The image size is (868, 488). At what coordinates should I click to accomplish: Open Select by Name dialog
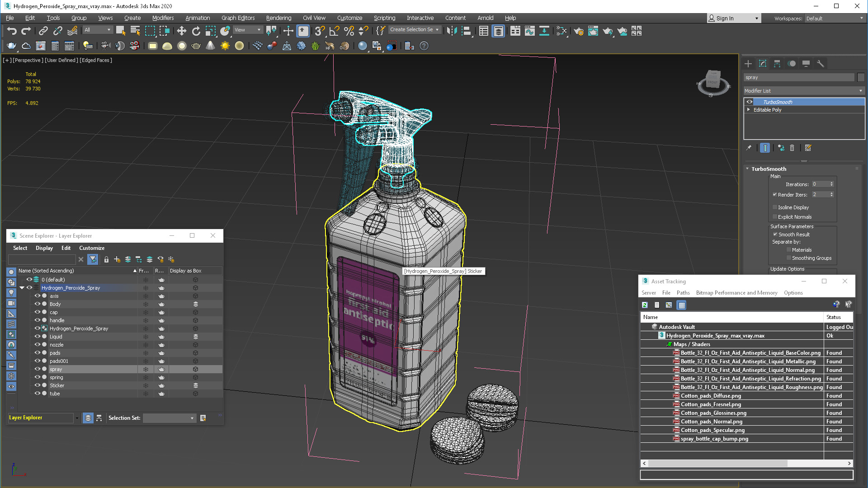(x=135, y=31)
